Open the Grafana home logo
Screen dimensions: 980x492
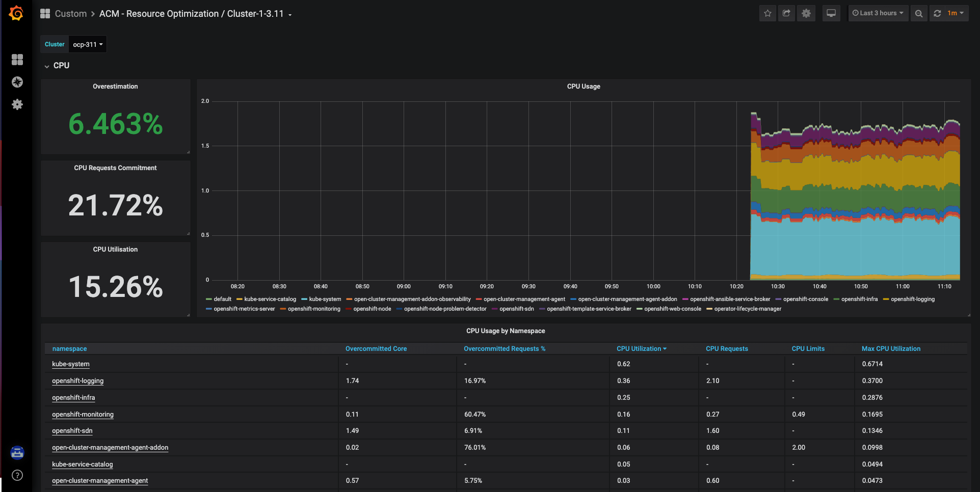(x=16, y=13)
